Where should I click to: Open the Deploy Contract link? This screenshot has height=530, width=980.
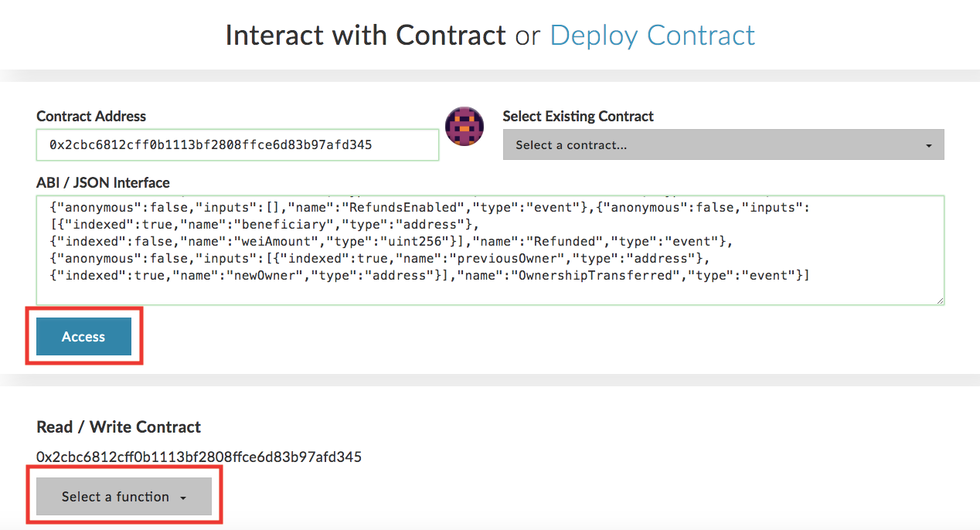[x=652, y=36]
